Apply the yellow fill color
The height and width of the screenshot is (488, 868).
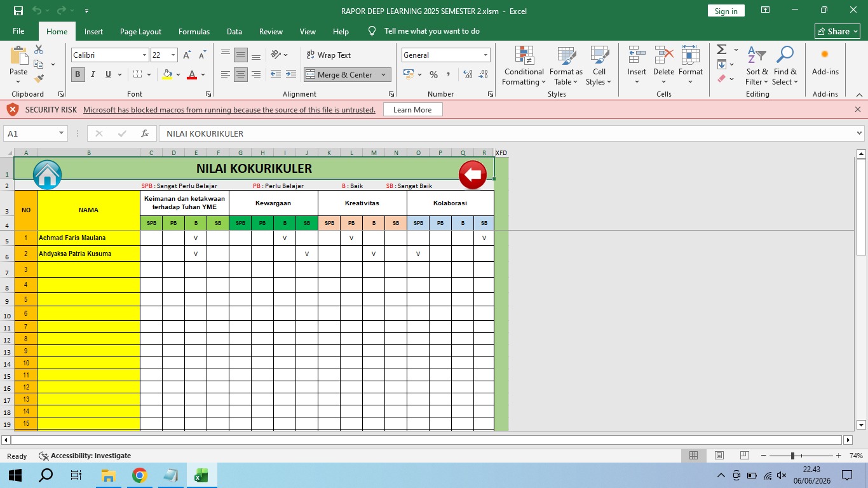tap(167, 74)
